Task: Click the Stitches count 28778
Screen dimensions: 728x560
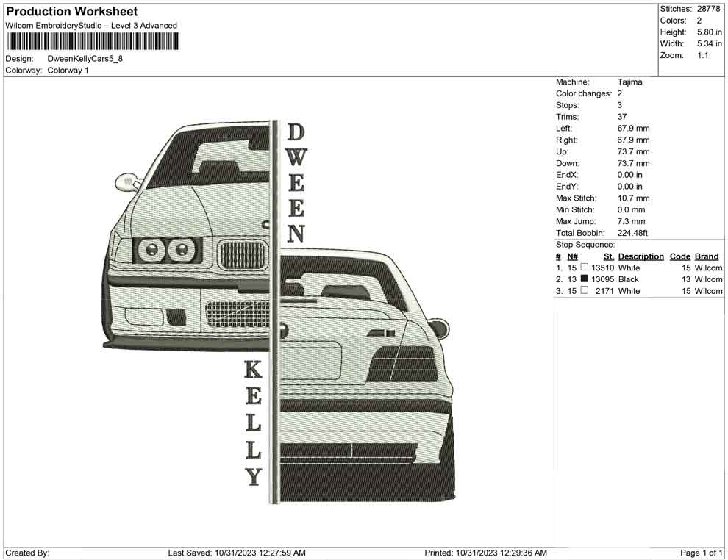Action: [x=708, y=9]
